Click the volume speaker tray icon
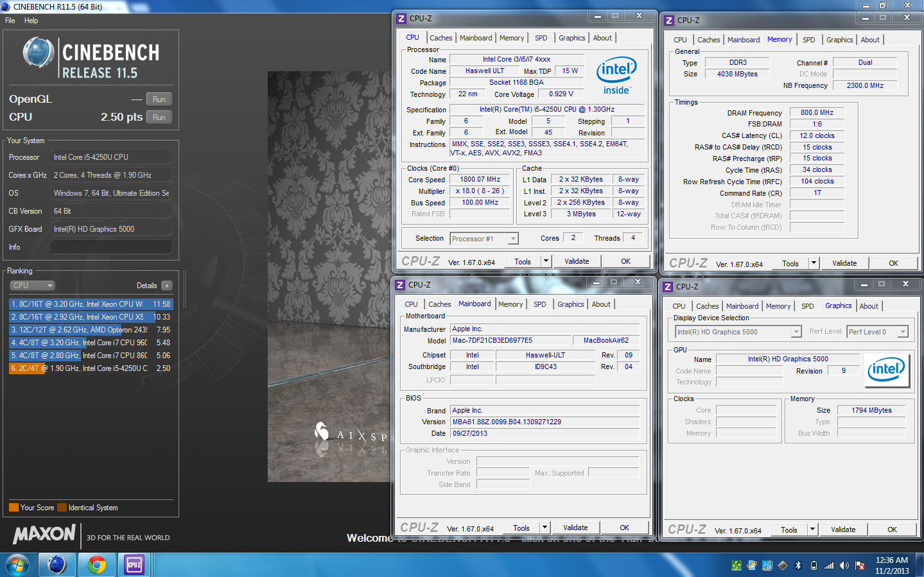The width and height of the screenshot is (924, 577). pos(844,565)
